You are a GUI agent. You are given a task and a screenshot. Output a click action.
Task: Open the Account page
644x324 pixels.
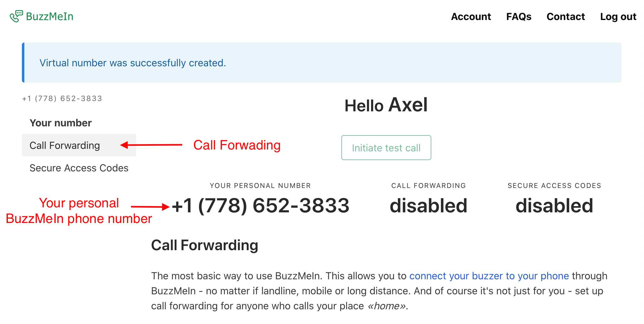point(471,17)
